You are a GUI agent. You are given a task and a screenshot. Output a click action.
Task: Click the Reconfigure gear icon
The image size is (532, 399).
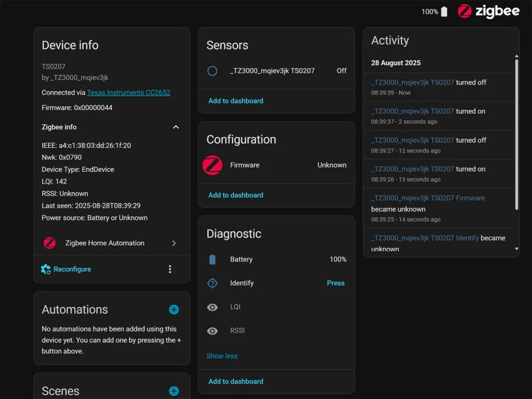coord(46,269)
